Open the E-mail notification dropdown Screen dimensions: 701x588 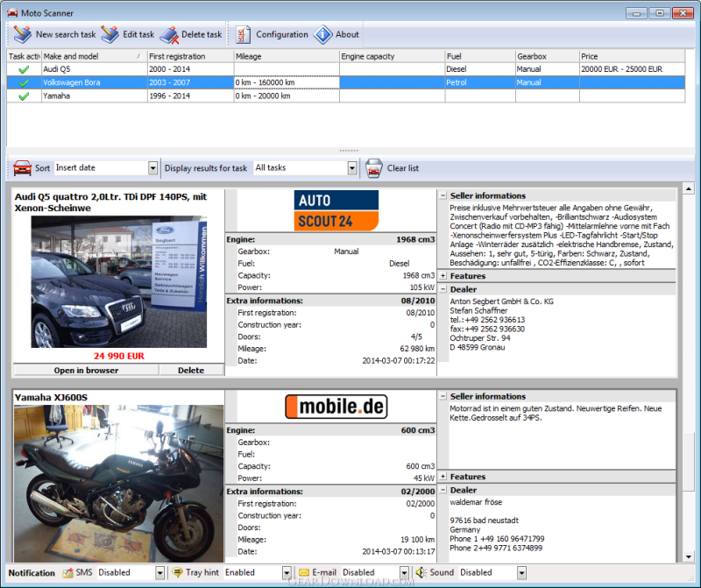[404, 572]
